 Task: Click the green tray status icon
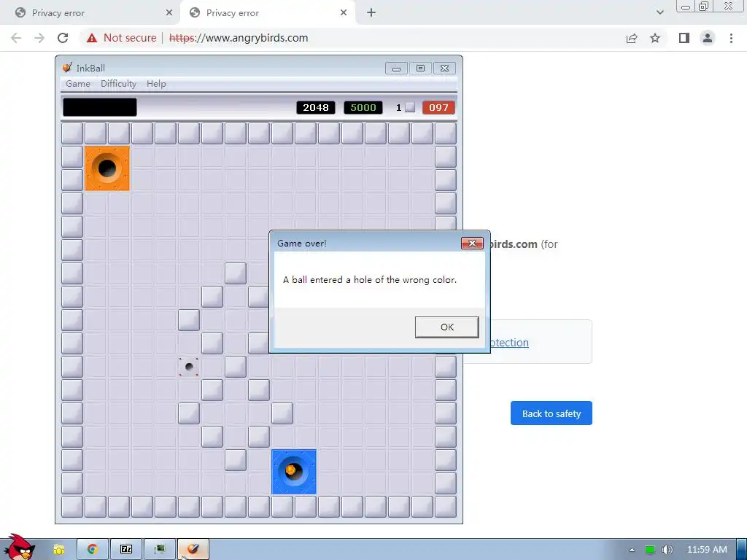click(x=650, y=550)
